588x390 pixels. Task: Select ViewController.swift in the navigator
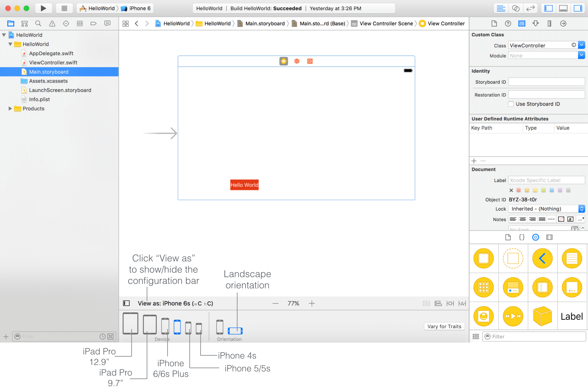(x=53, y=63)
